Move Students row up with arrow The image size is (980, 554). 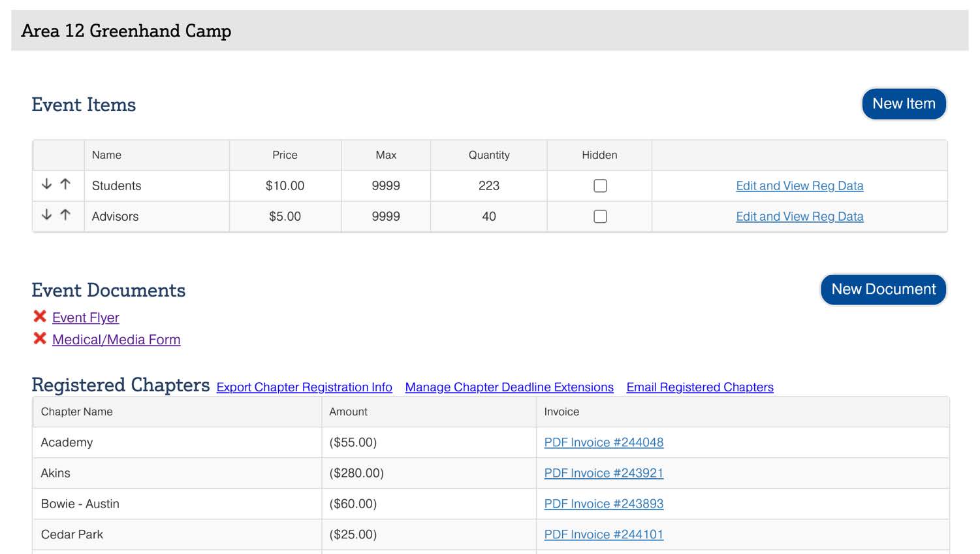65,184
